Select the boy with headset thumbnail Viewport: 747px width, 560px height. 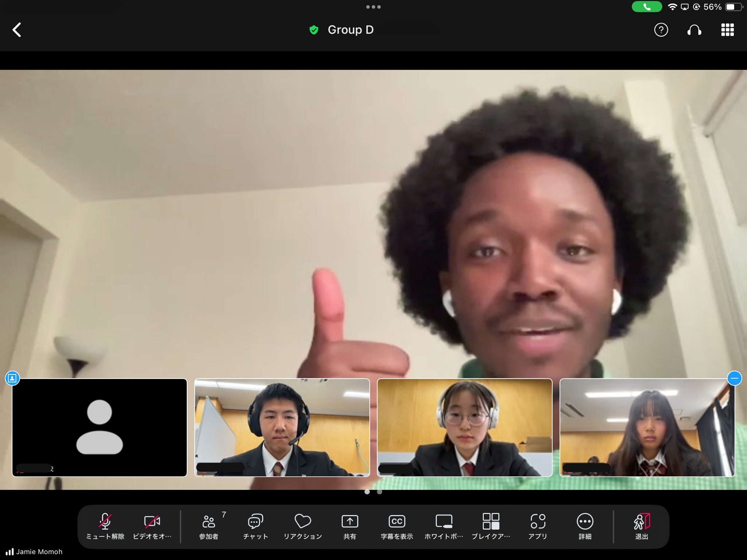[282, 427]
